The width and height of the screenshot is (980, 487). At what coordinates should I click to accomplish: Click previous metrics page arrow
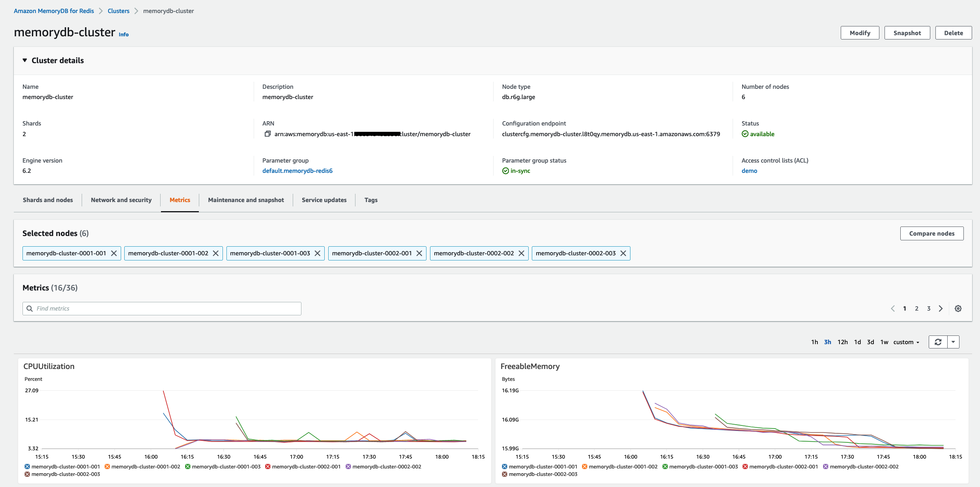click(893, 309)
